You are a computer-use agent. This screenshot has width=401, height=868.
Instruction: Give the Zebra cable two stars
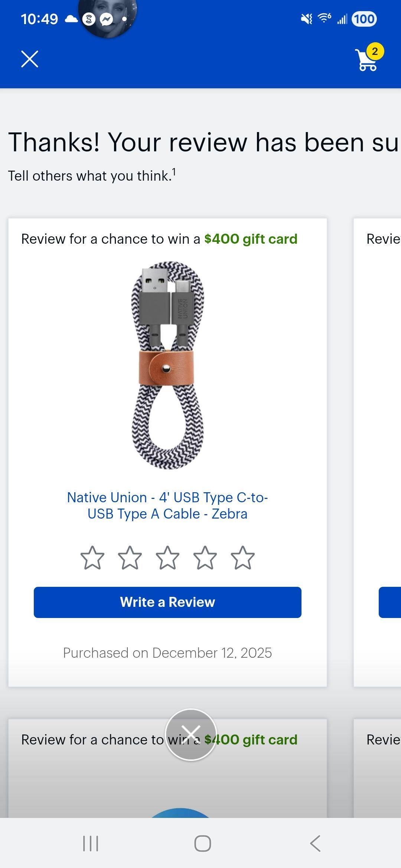coord(130,558)
